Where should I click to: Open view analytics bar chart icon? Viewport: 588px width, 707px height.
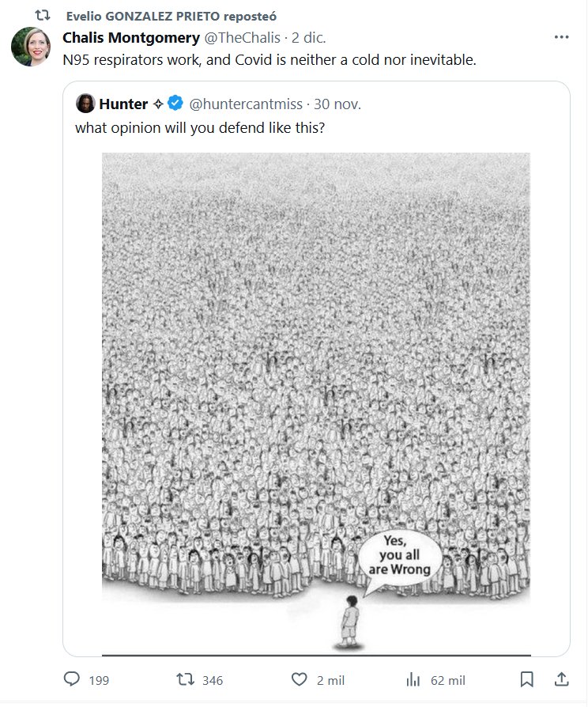point(412,679)
